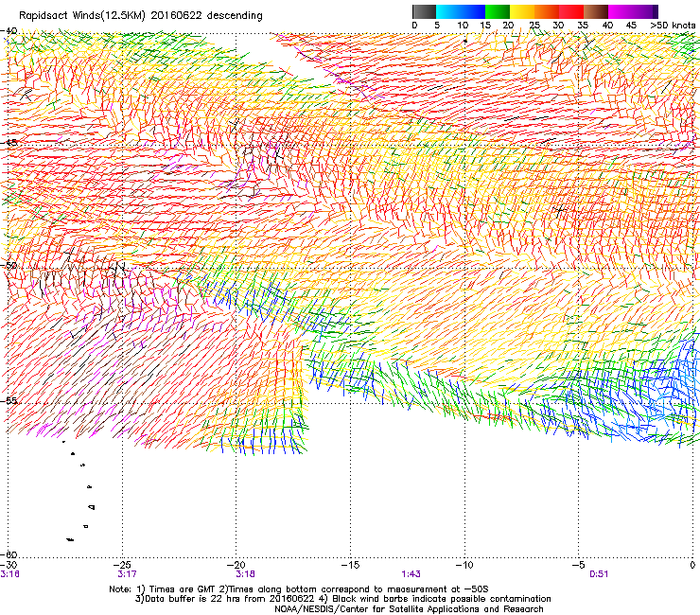Click the red 30-35 knots color bar segment

point(571,11)
